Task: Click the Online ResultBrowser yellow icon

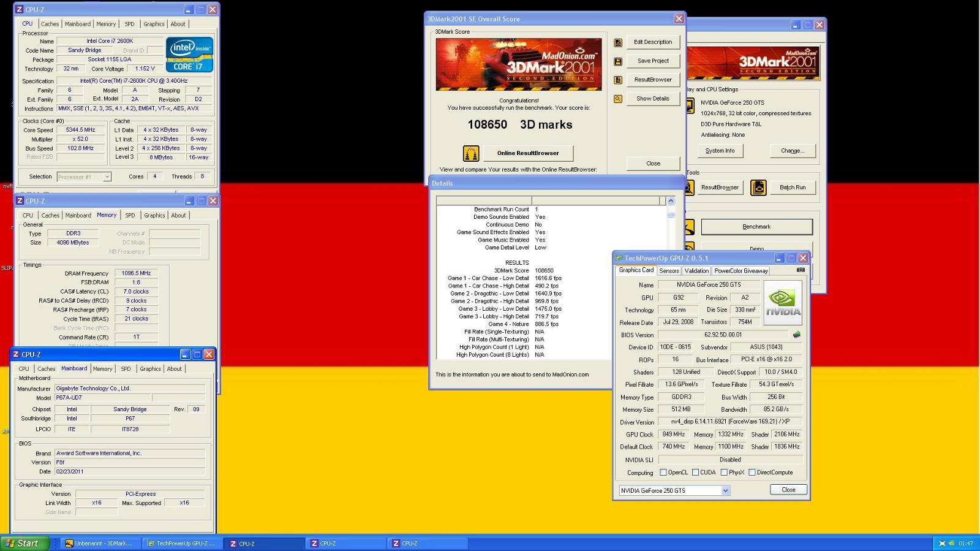Action: coord(470,153)
